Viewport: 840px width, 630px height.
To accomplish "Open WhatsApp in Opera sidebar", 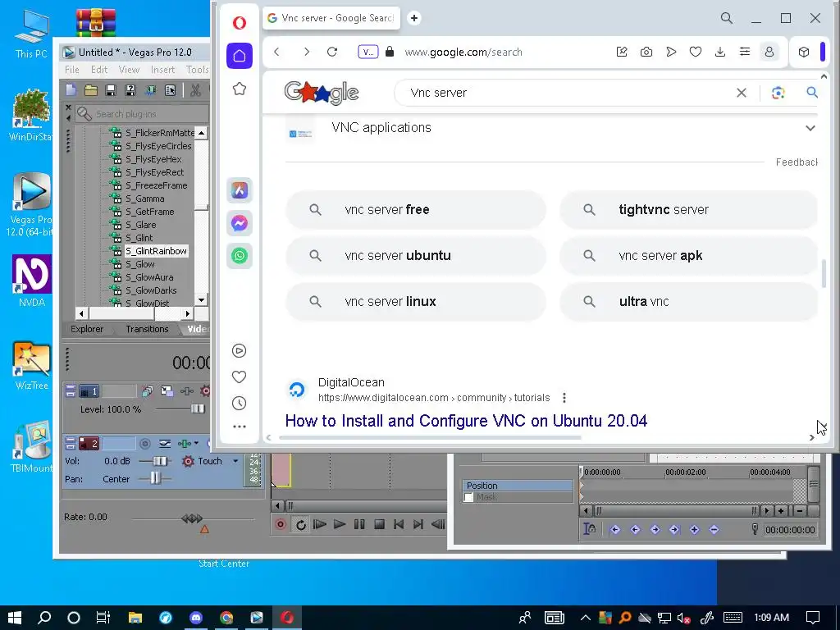I will click(x=240, y=256).
